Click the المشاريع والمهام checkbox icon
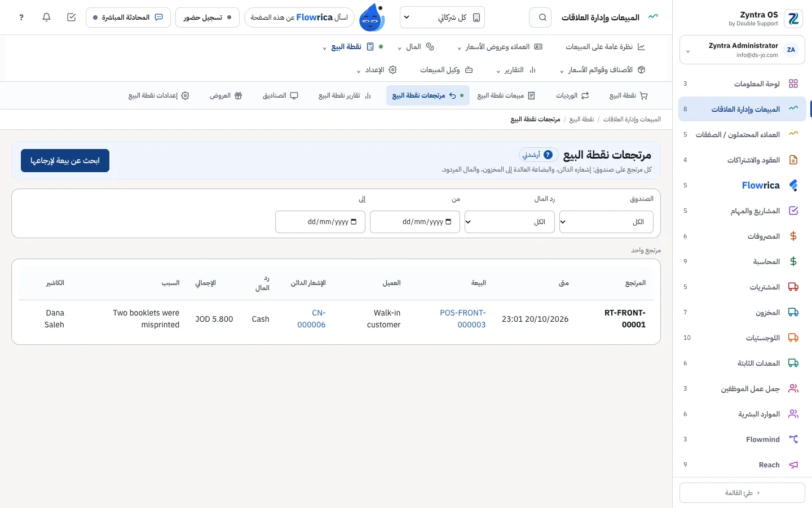The image size is (812, 508). (x=793, y=211)
